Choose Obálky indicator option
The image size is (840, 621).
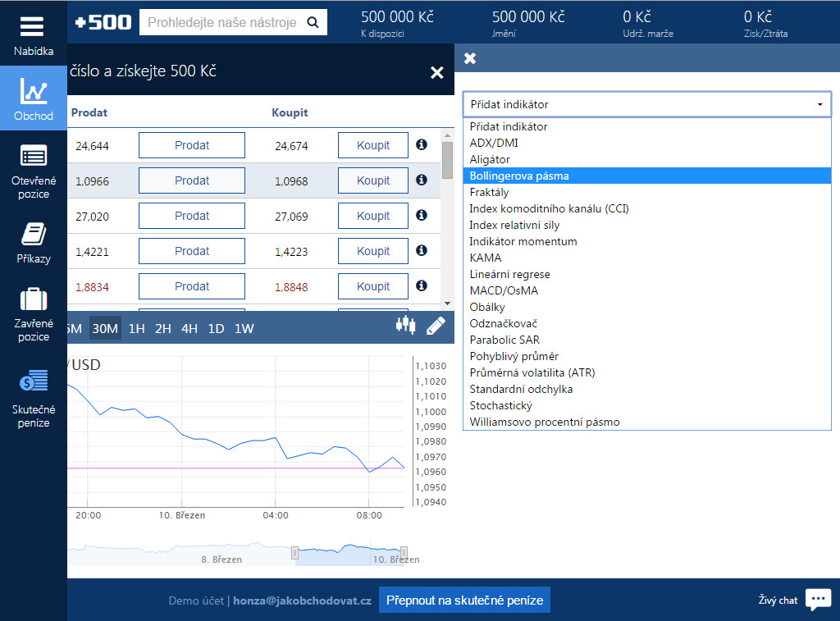click(x=646, y=307)
